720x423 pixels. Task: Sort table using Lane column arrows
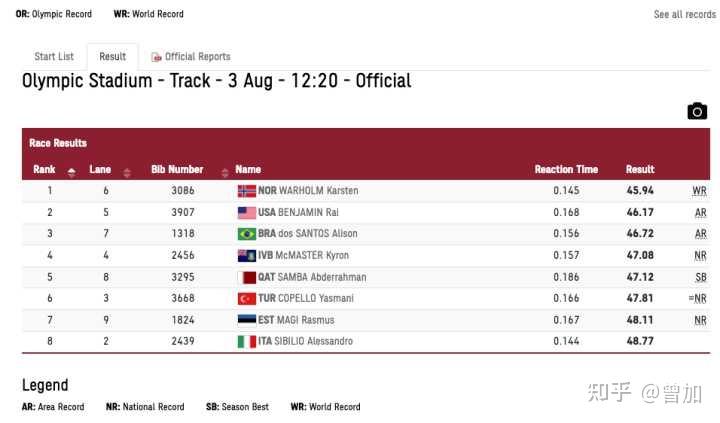[x=127, y=173]
